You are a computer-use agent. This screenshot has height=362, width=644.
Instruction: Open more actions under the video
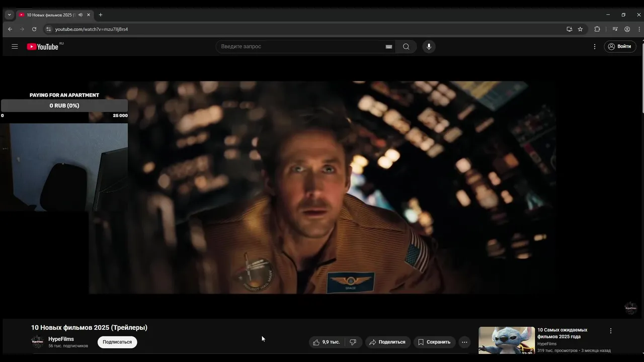(464, 342)
